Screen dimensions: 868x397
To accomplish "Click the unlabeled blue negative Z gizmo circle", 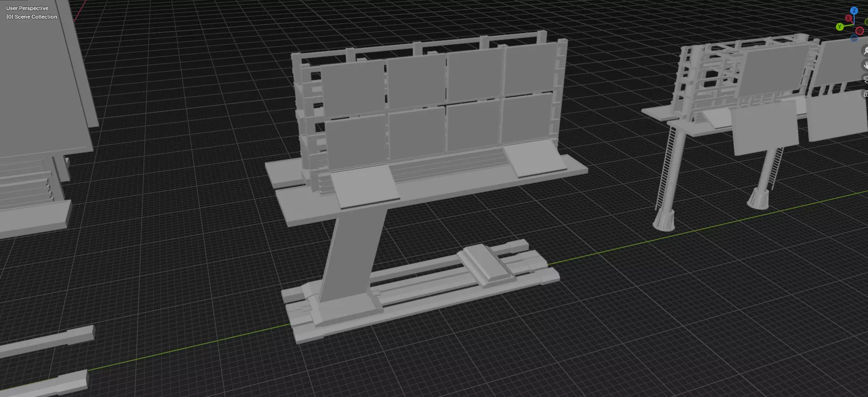I will [854, 38].
